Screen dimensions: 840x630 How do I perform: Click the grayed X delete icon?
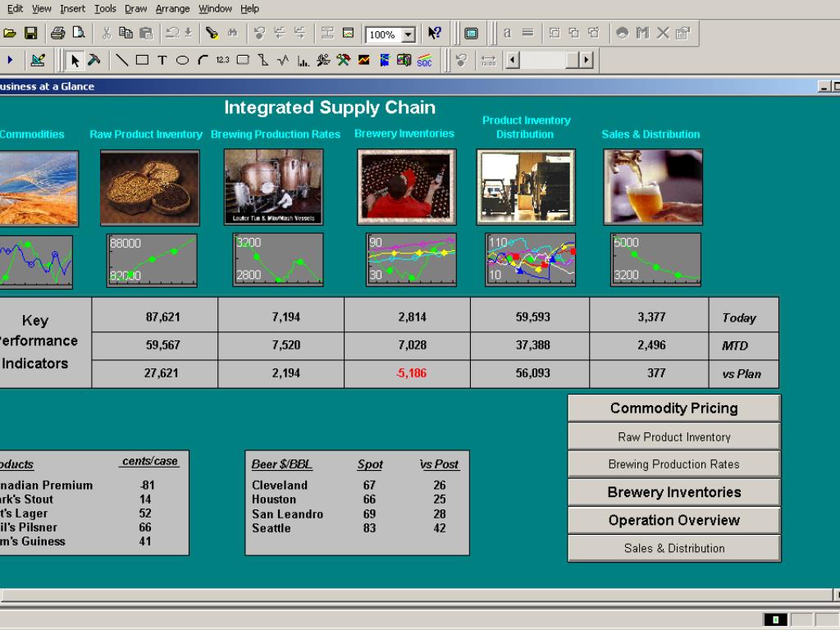coord(663,33)
